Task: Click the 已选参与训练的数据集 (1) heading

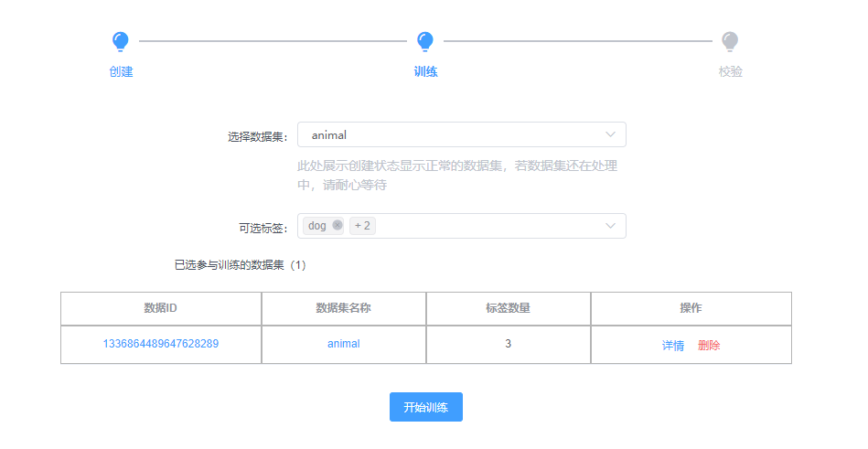Action: coord(241,265)
